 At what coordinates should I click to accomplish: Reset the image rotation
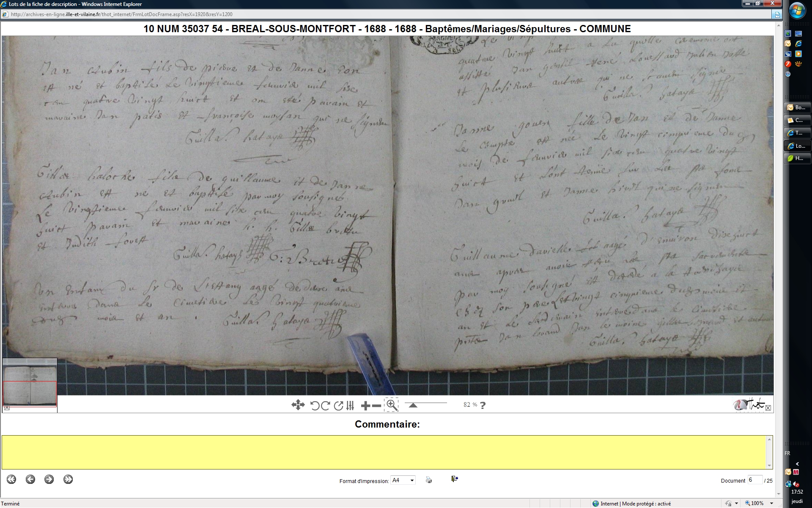click(x=338, y=406)
